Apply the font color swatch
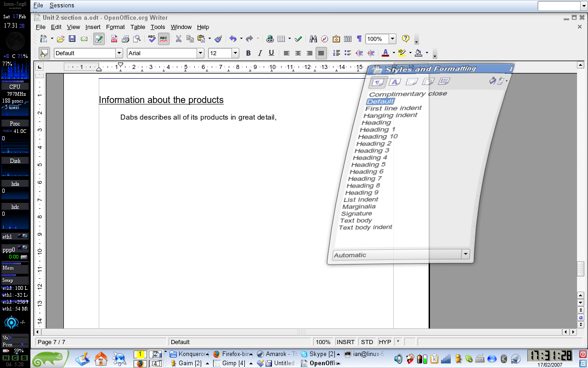 tap(385, 53)
